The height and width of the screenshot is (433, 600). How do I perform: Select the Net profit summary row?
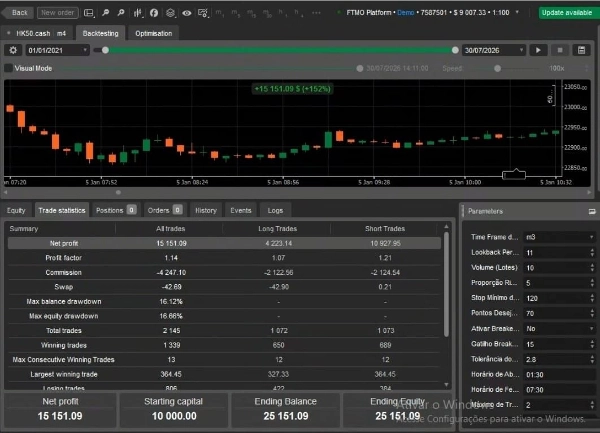pos(224,243)
